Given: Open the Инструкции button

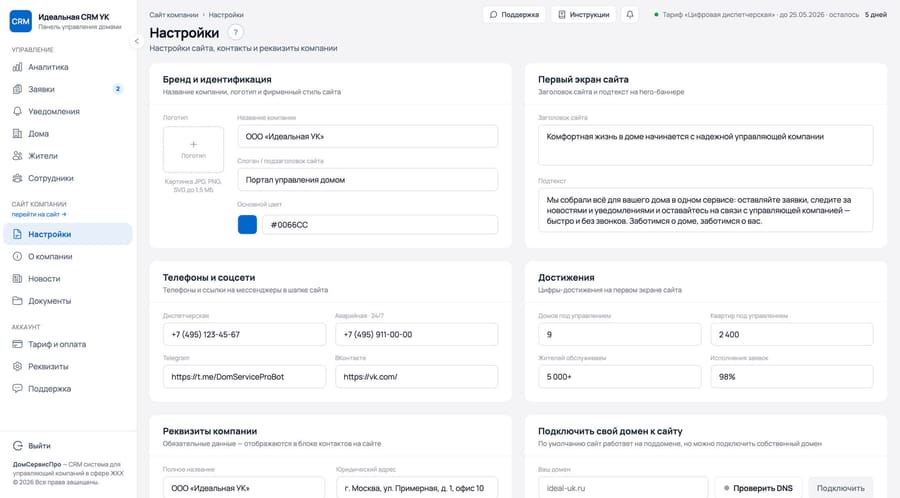Looking at the screenshot, I should tap(584, 14).
